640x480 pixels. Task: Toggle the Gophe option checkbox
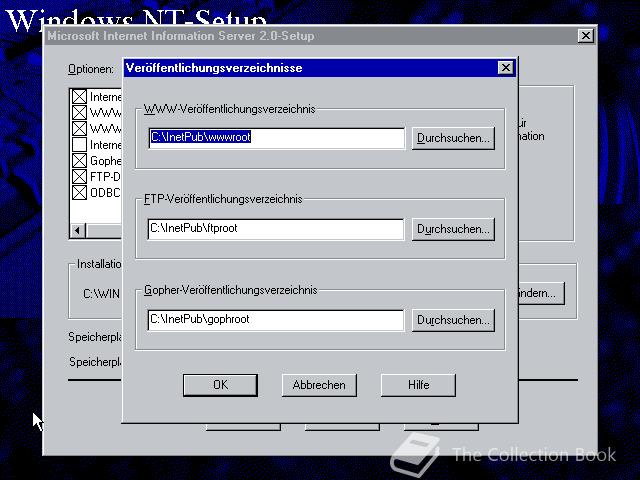(79, 160)
